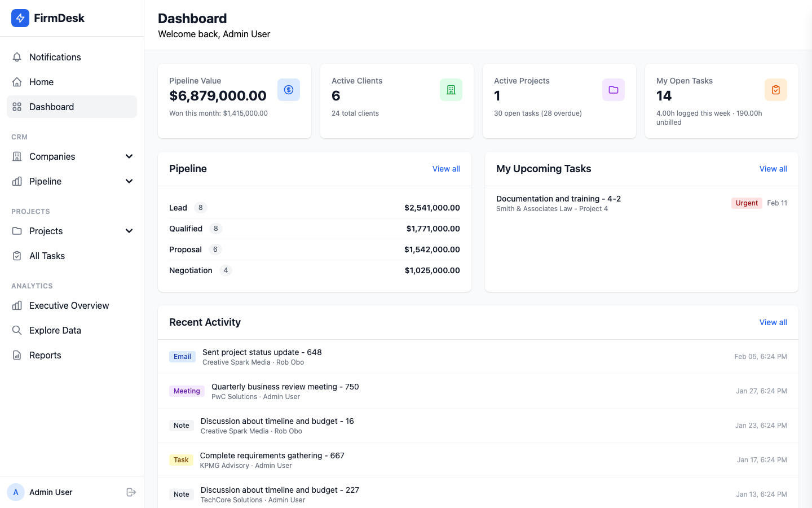Click the FirmDesk lightning logo
This screenshot has height=508, width=812.
click(20, 18)
